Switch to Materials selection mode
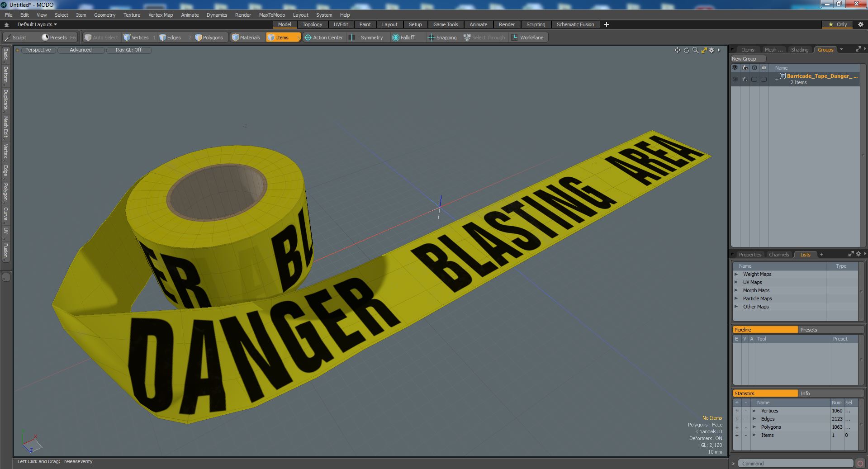 point(247,38)
